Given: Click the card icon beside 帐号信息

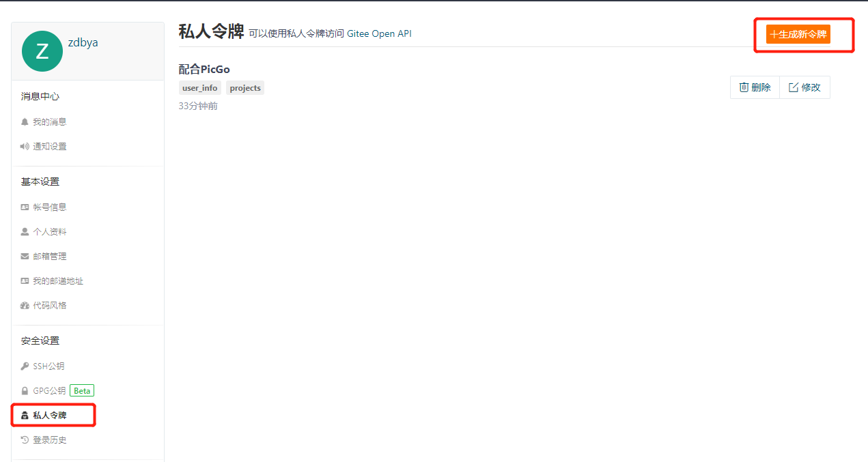Looking at the screenshot, I should coord(25,207).
